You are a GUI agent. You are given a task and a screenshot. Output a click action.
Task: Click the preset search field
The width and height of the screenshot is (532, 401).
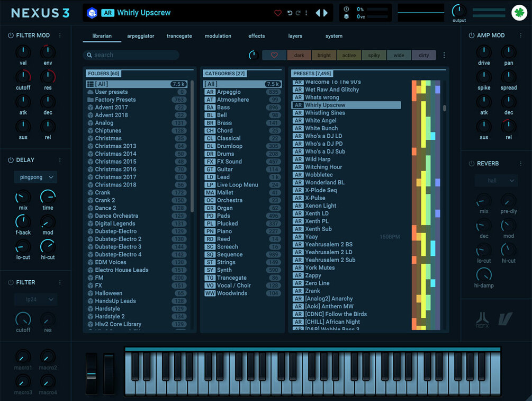click(131, 55)
